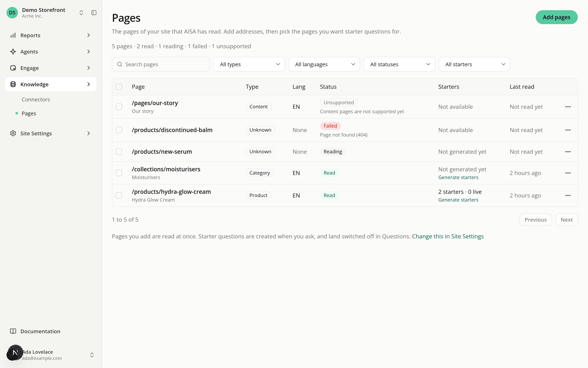Click the Engage icon in sidebar
The width and height of the screenshot is (588, 368).
click(x=13, y=68)
